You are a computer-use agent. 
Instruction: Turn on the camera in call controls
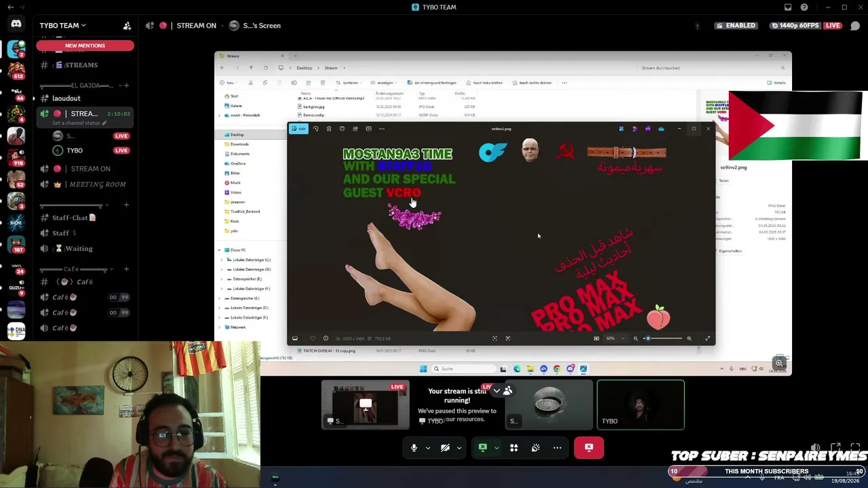(445, 447)
